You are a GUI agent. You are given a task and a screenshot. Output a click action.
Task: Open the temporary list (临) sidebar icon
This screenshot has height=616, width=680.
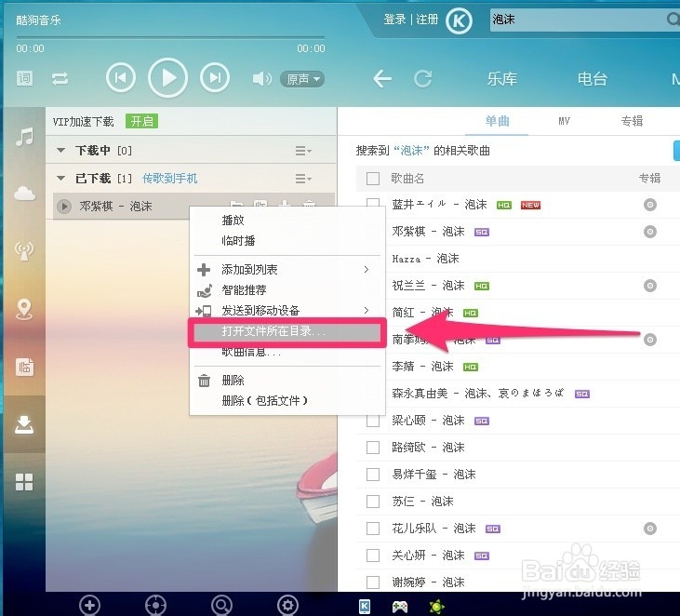[x=24, y=367]
